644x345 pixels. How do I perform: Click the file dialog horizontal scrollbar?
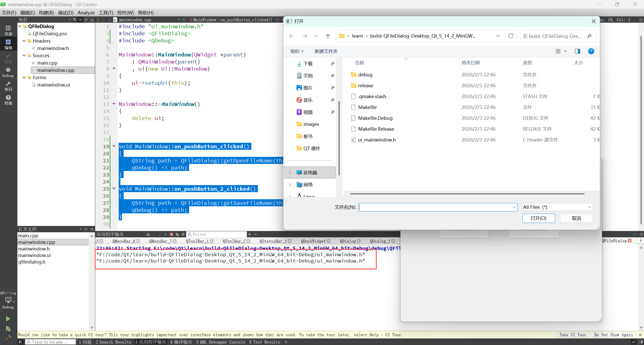click(467, 194)
